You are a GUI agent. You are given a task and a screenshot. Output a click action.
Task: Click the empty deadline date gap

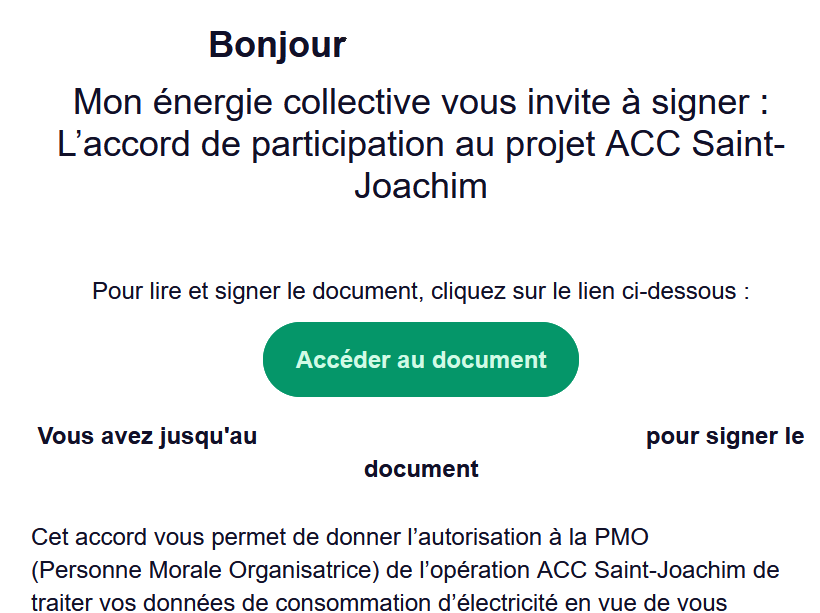pos(450,437)
